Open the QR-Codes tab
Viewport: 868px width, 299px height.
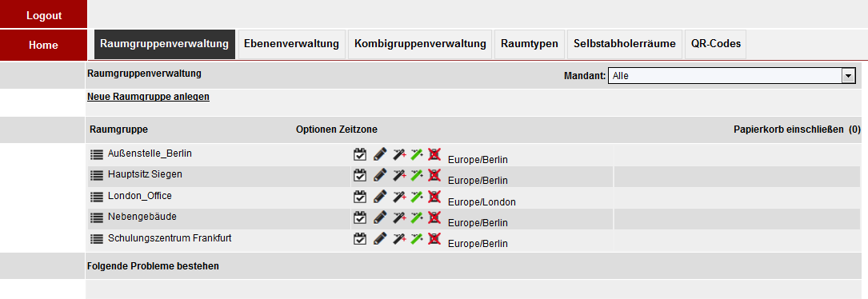[716, 44]
